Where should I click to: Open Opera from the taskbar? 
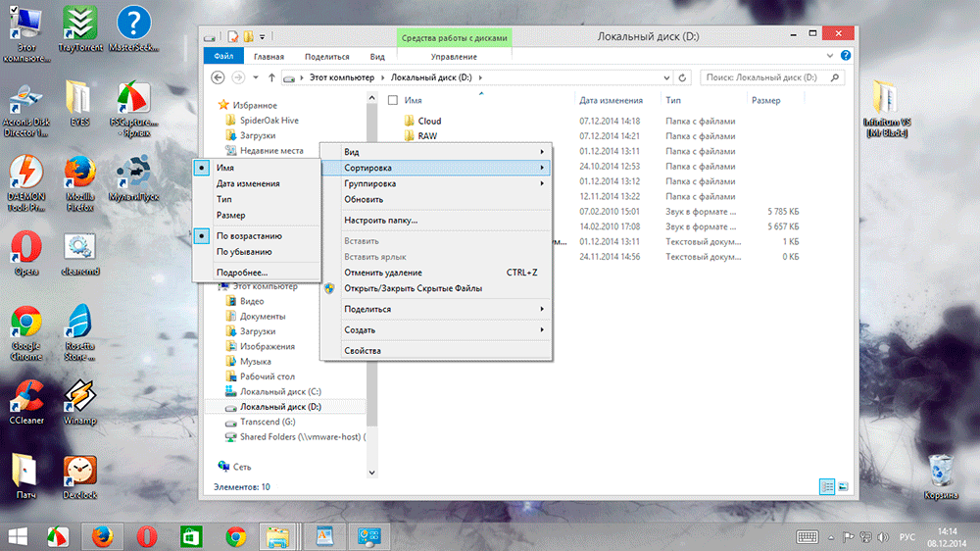pyautogui.click(x=147, y=536)
